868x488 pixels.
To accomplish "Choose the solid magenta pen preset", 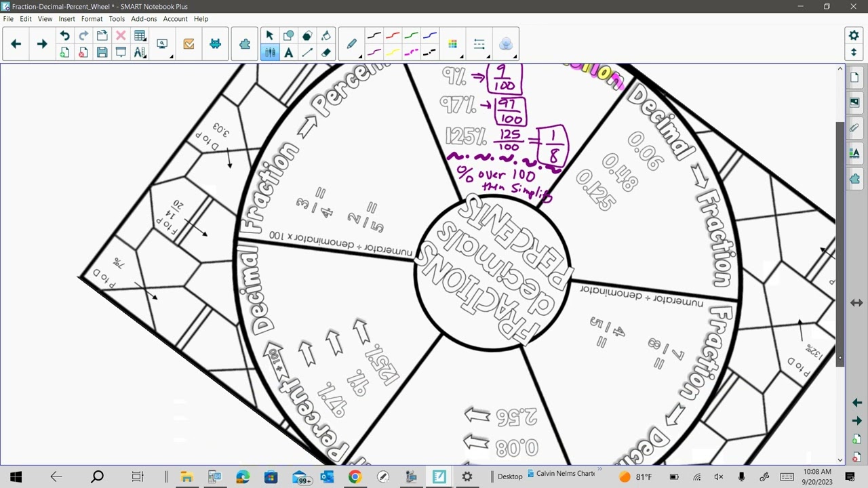I will pyautogui.click(x=374, y=52).
